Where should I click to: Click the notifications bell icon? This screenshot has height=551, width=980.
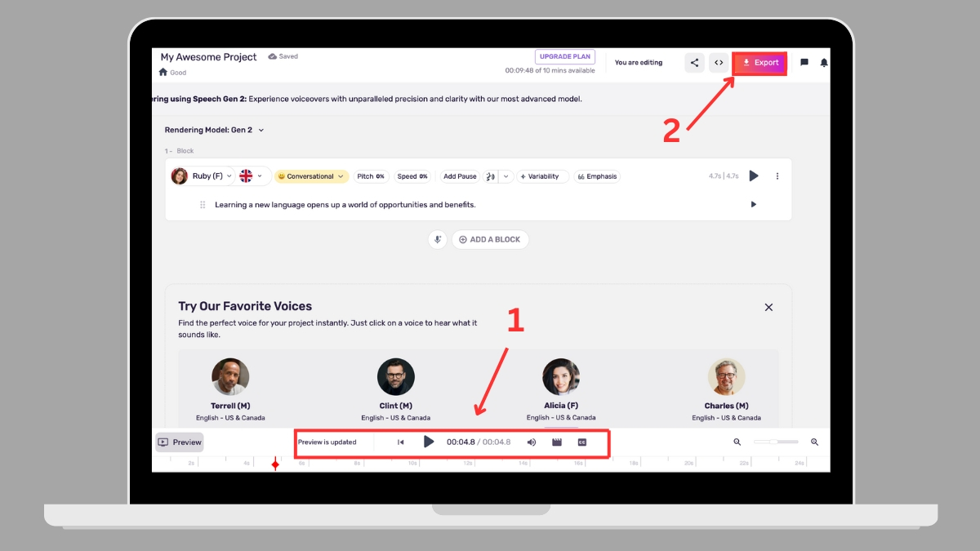(x=824, y=63)
